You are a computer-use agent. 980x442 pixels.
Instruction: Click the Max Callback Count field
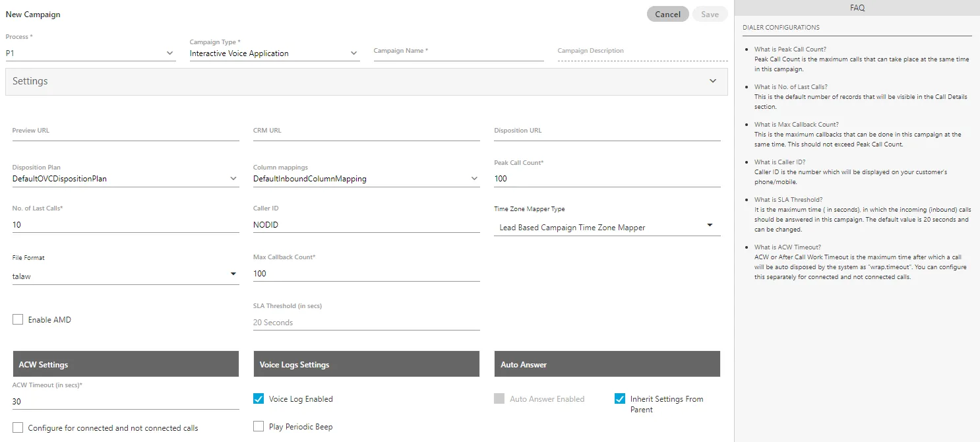tap(366, 273)
